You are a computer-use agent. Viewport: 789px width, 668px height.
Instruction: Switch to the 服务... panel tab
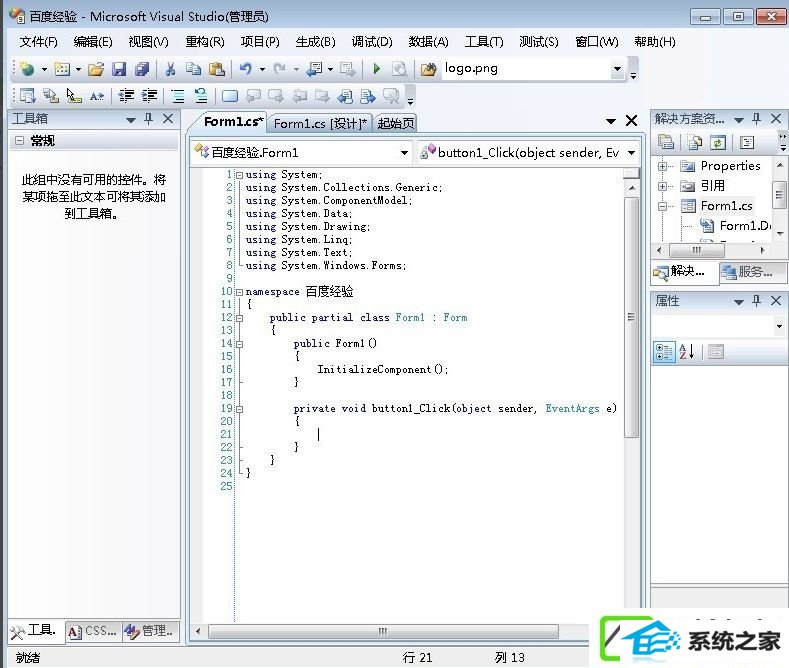click(x=753, y=272)
